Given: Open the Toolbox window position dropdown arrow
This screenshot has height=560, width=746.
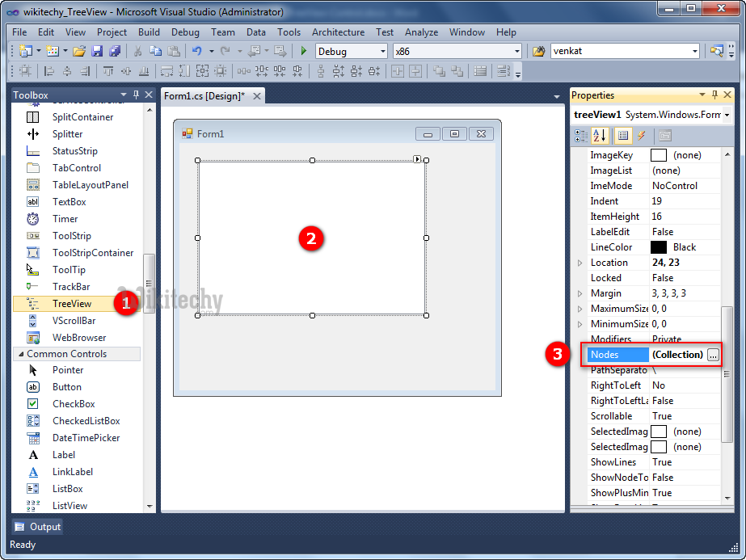Looking at the screenshot, I should [124, 95].
